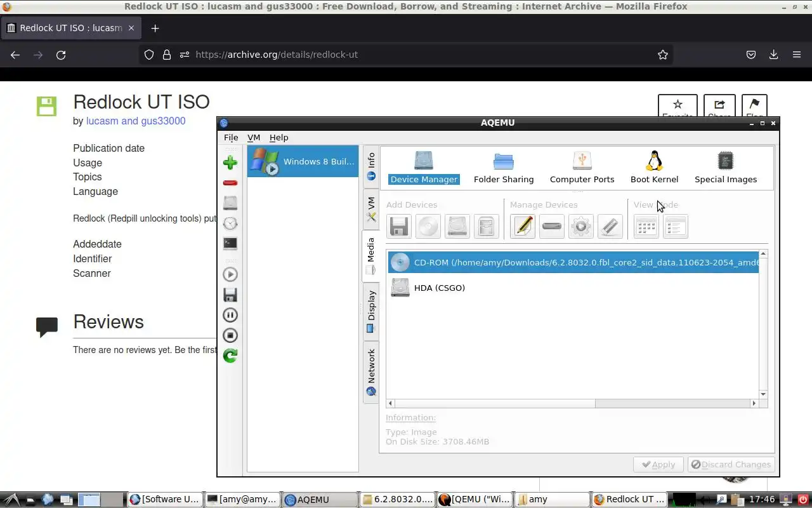
Task: Reset the VM with the green arrow icon
Action: (230, 356)
